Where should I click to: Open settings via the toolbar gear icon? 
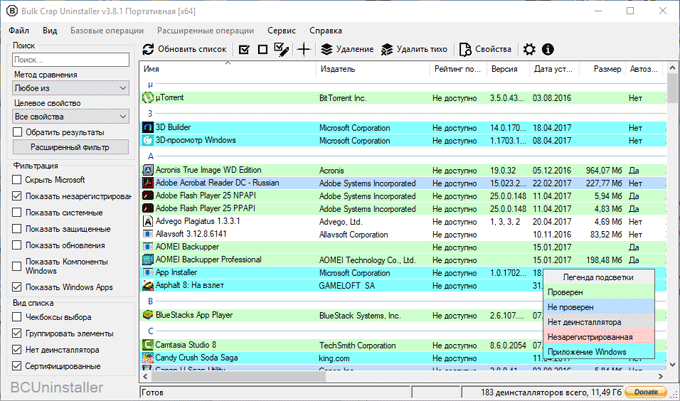(529, 49)
